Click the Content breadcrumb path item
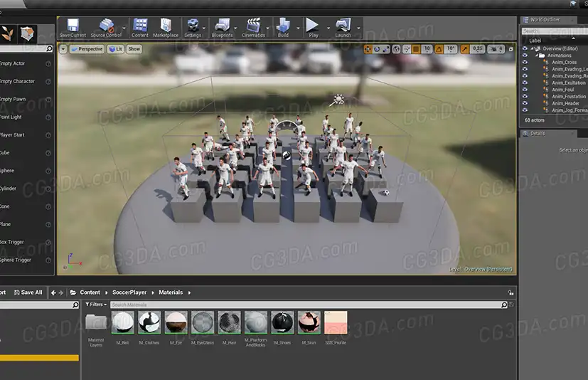The image size is (588, 380). [90, 292]
